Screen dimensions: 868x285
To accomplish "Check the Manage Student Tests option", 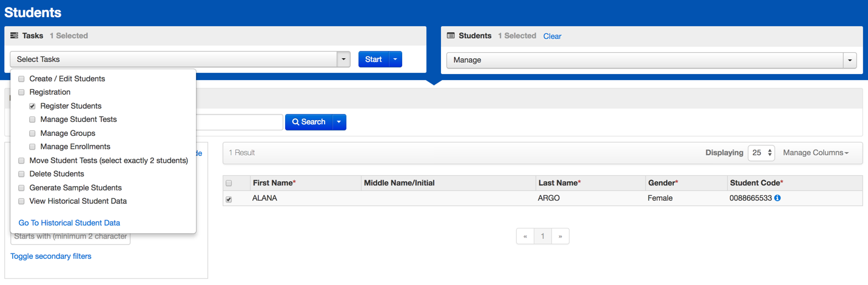I will click(x=33, y=119).
